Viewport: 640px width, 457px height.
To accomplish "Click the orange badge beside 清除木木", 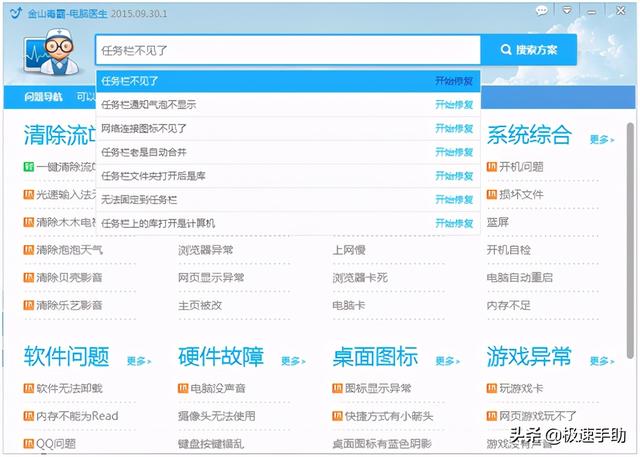I will pyautogui.click(x=29, y=222).
